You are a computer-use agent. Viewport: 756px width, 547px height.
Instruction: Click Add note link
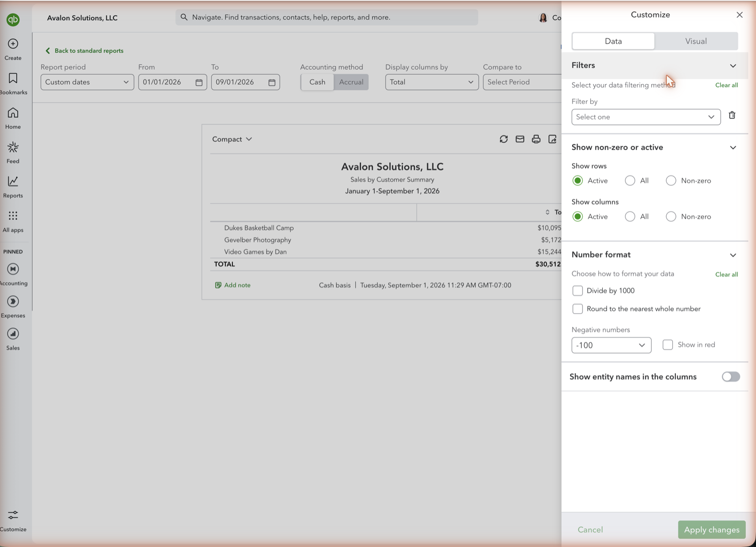click(232, 285)
